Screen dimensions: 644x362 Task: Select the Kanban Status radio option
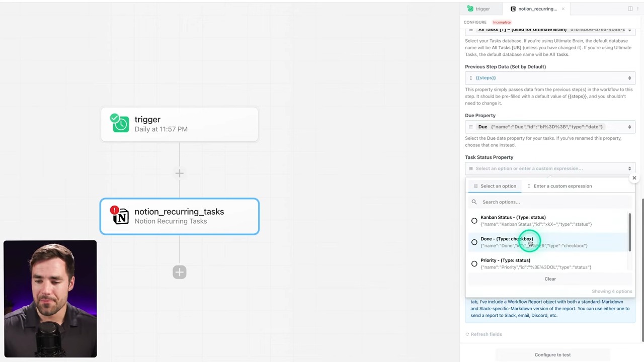click(x=474, y=221)
